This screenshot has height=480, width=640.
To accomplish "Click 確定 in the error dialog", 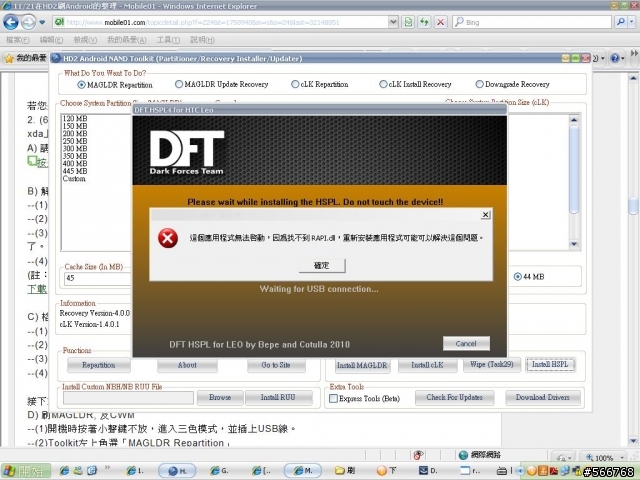I will pos(322,265).
